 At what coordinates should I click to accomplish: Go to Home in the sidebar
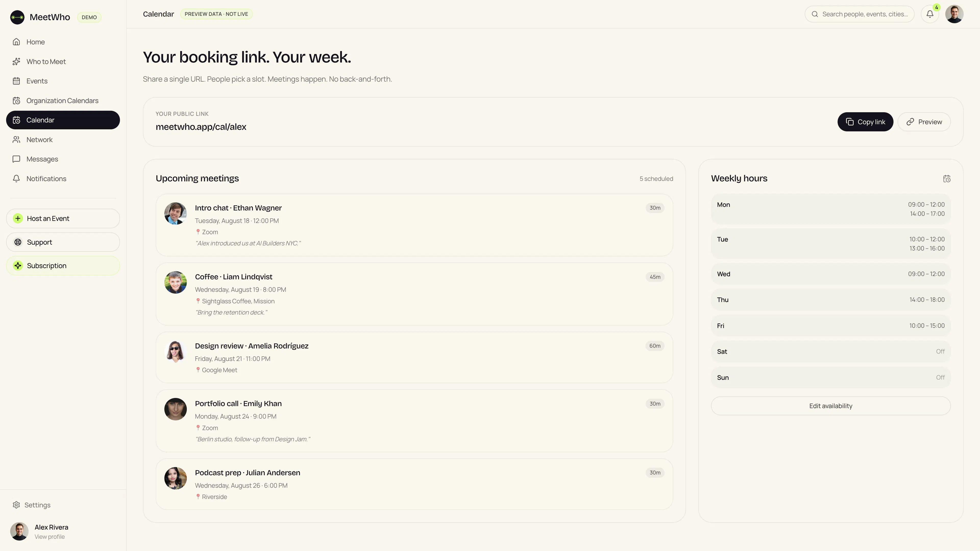(63, 42)
